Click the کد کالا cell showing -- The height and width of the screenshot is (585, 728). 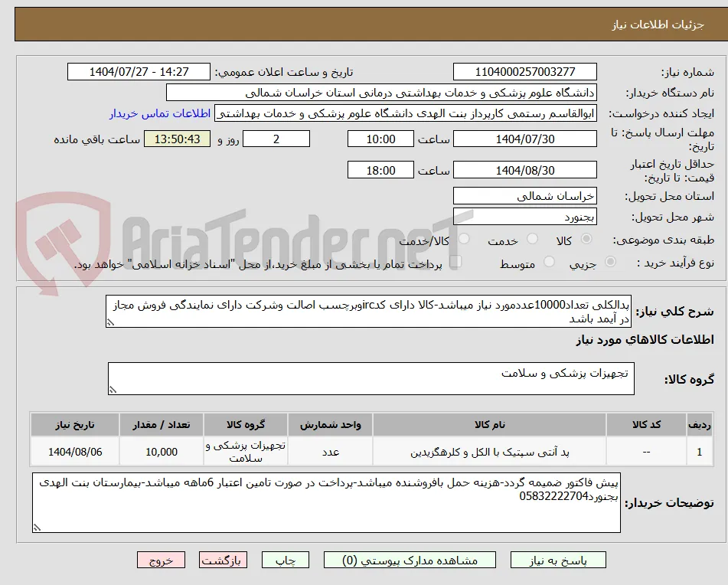coord(646,452)
